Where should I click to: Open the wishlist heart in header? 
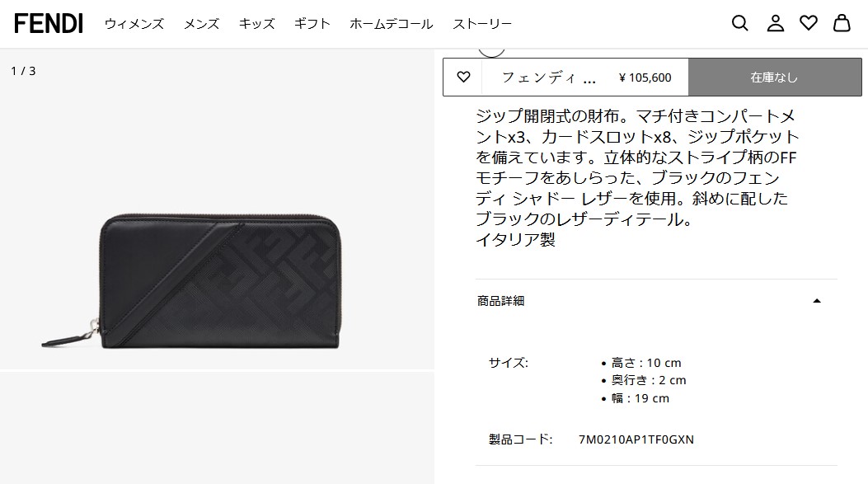click(808, 23)
